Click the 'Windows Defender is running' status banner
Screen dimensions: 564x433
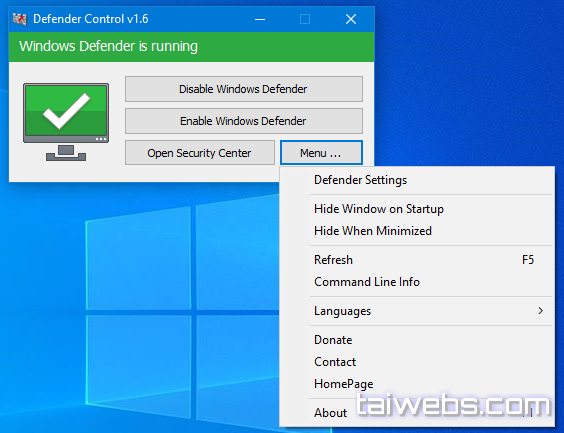tap(192, 47)
